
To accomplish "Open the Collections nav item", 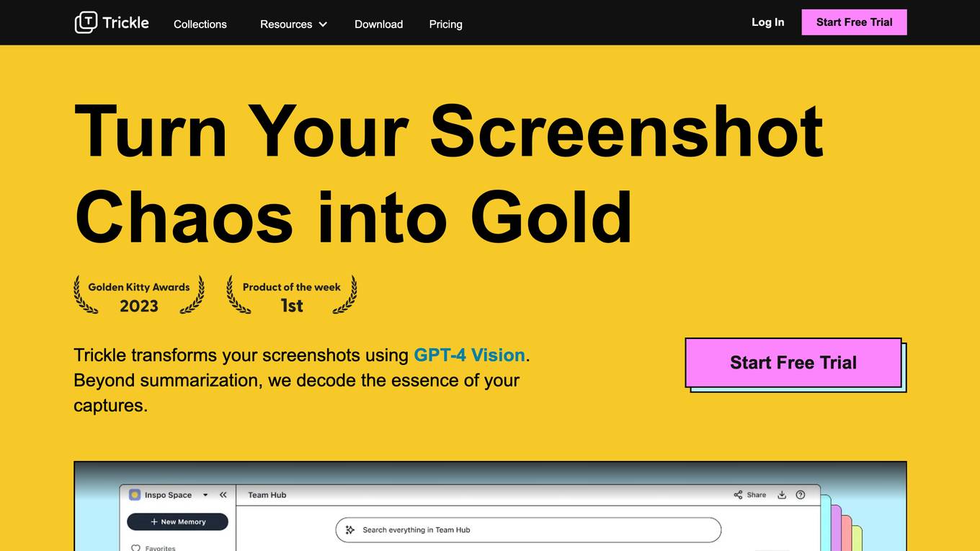I will [200, 24].
